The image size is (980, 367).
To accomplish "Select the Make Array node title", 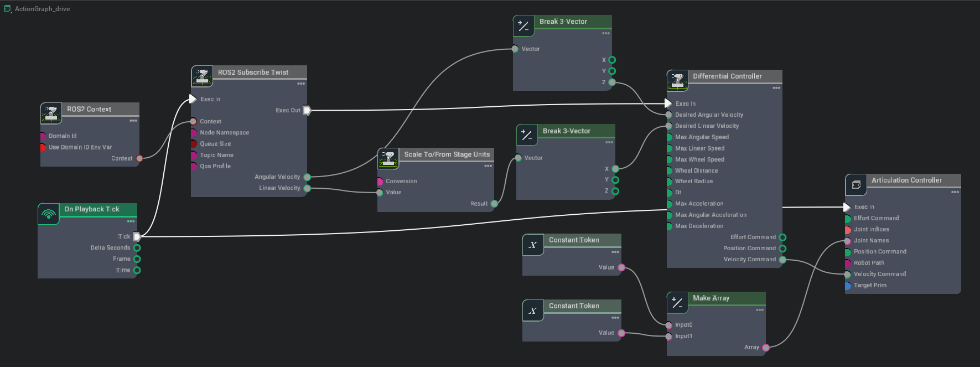I will pos(711,298).
